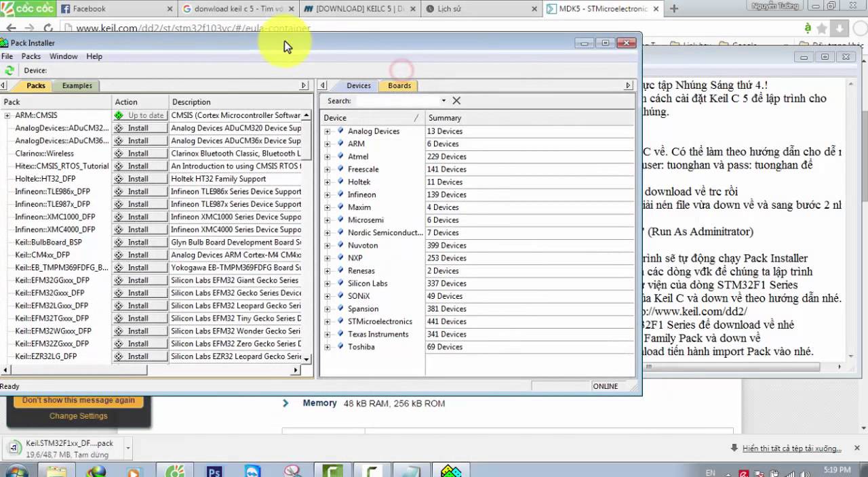This screenshot has width=868, height=477.
Task: Click the Photoshop icon in the taskbar
Action: (214, 471)
